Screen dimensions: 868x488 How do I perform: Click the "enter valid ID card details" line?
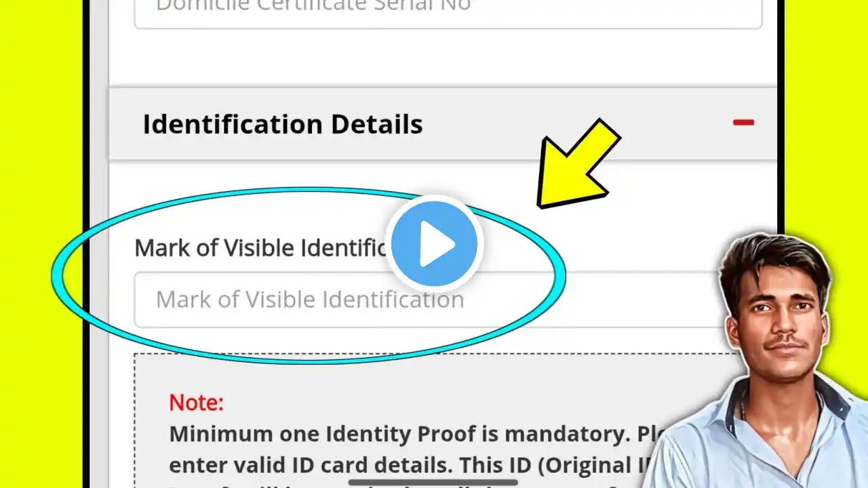407,466
